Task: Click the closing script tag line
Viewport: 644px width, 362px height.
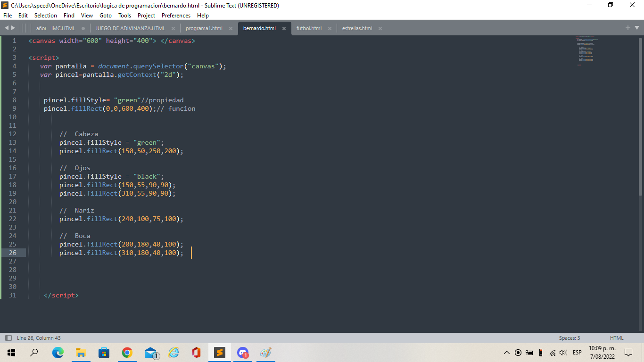Action: (x=61, y=295)
